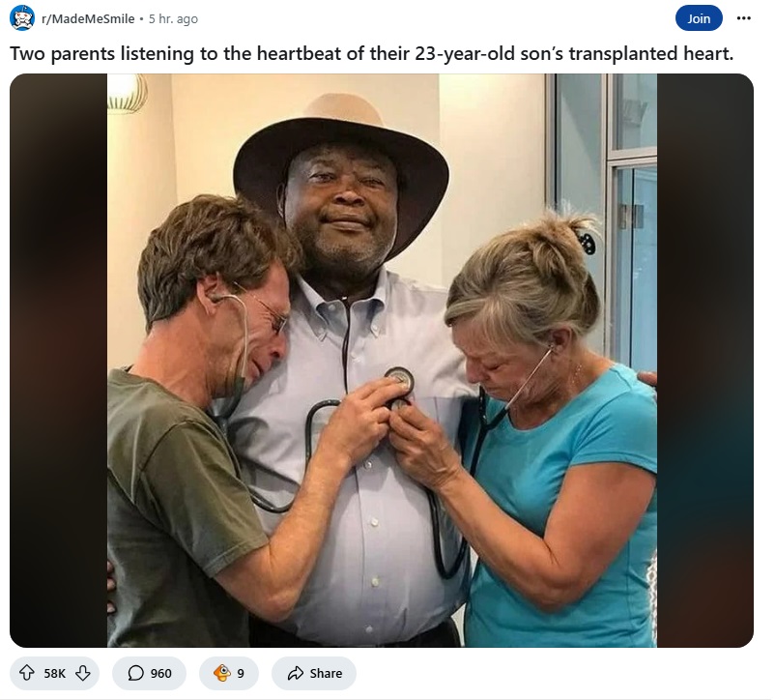Open the three-dot more options menu

tap(743, 18)
